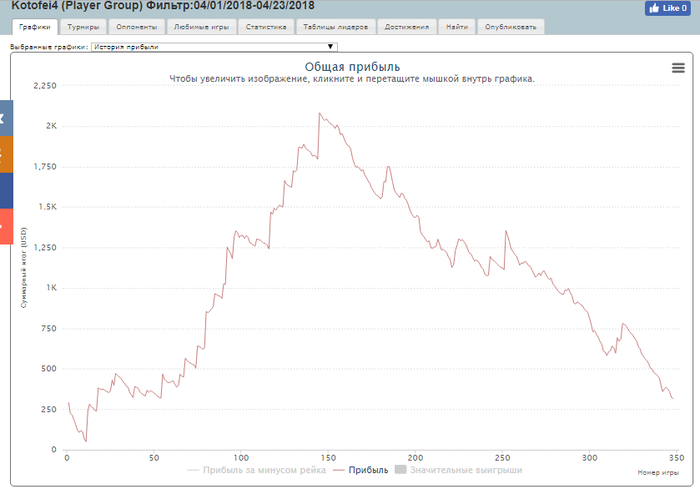Click the 1,250 y-axis label

45,247
